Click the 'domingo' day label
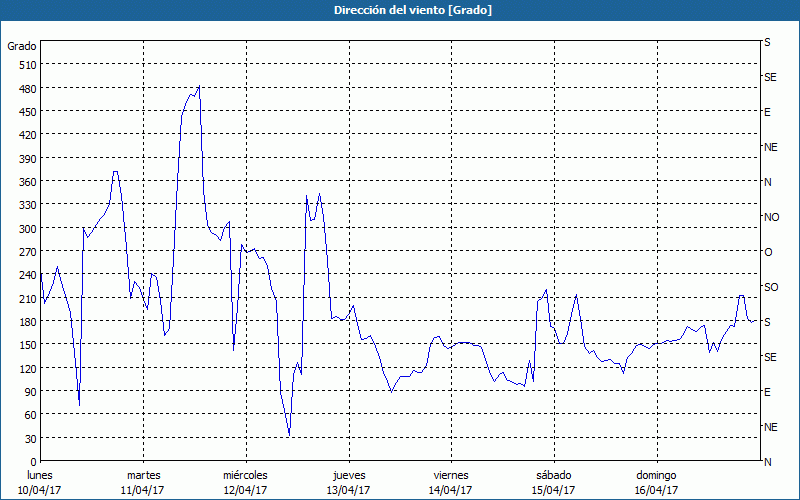Viewport: 800px width, 500px height. pyautogui.click(x=656, y=475)
